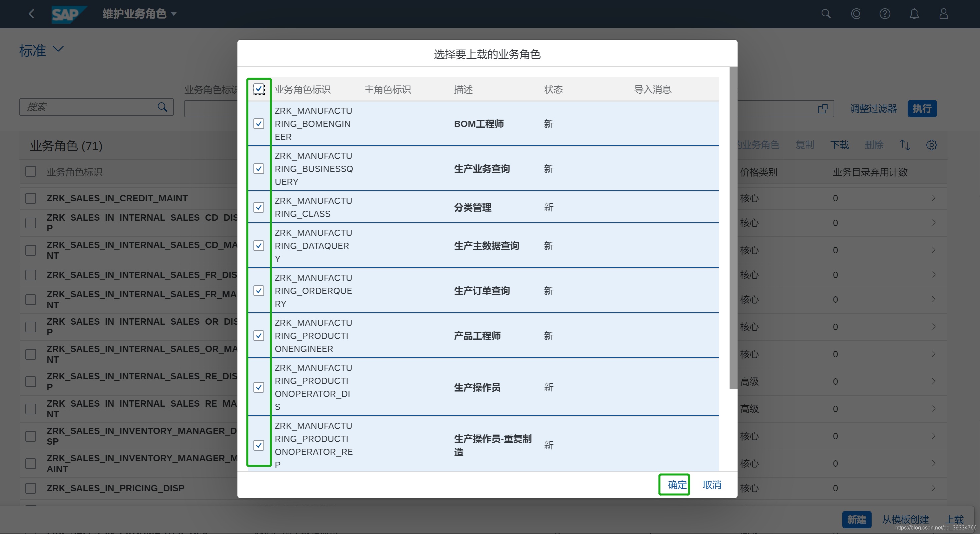Open the search icon in top bar
The height and width of the screenshot is (534, 980).
(826, 14)
